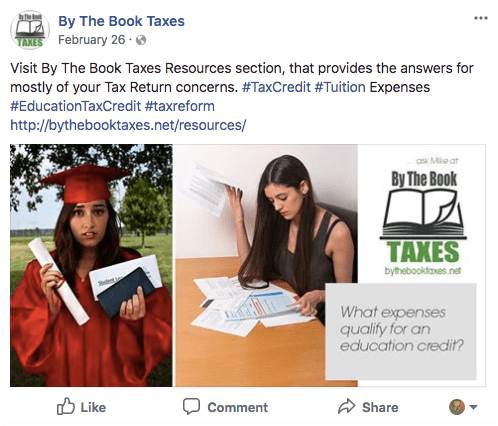Click the round profile avatar beside Share
This screenshot has width=498, height=426.
[x=457, y=407]
